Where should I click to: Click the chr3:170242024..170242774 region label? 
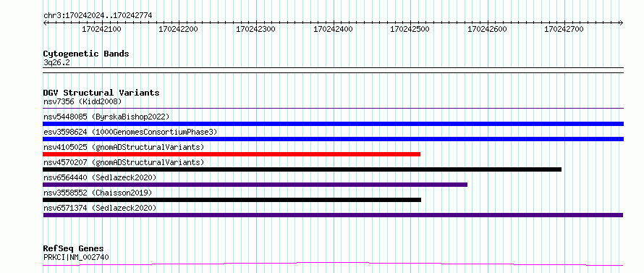pyautogui.click(x=98, y=15)
